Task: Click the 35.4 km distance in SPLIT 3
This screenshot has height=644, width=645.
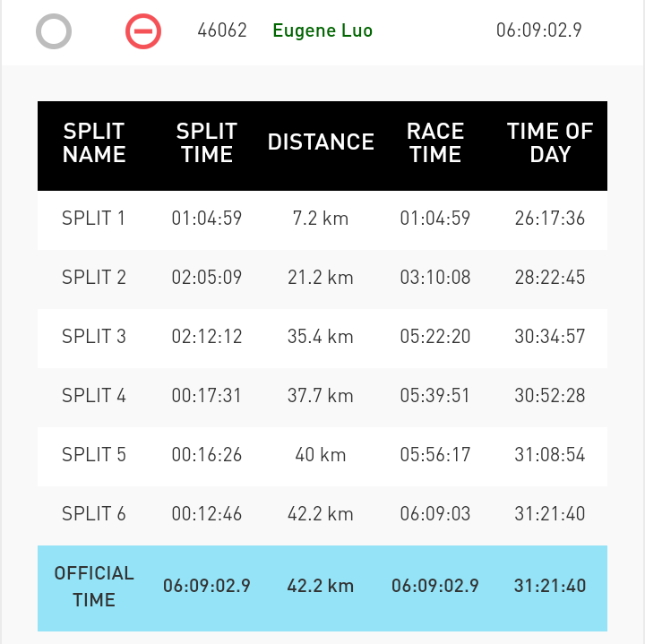Action: (321, 337)
